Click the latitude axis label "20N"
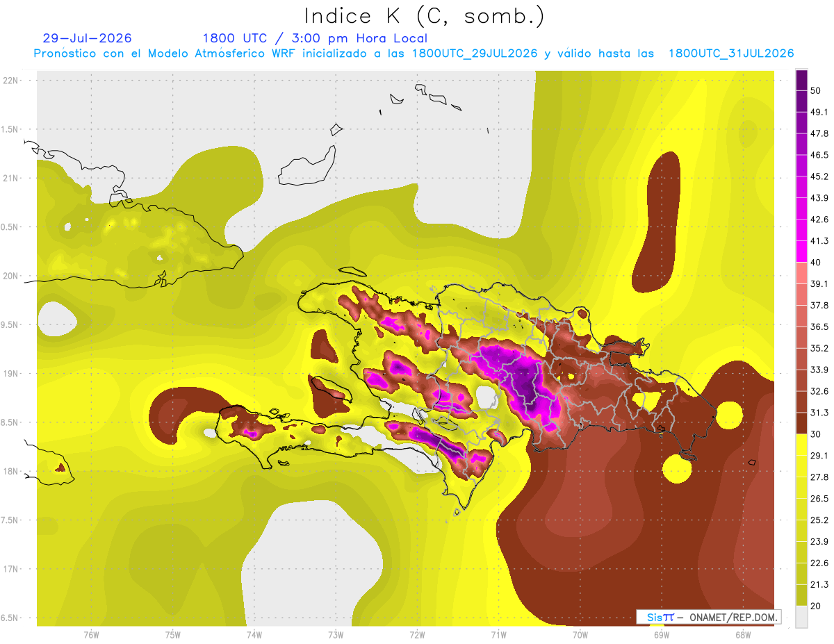Screen dimensions: 834x644 coord(12,276)
